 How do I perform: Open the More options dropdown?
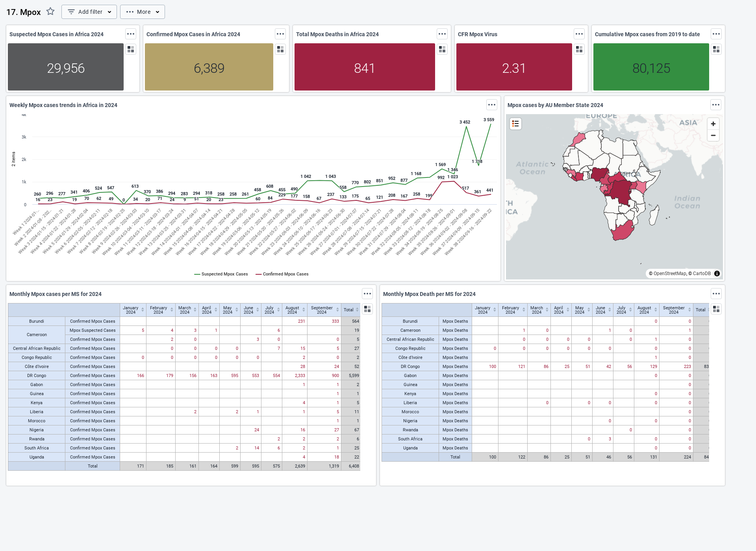click(x=143, y=12)
